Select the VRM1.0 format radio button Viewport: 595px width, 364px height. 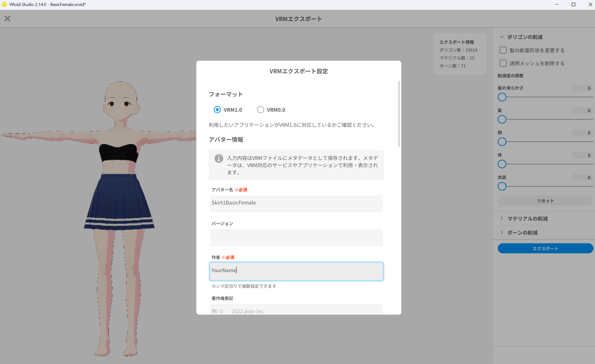coord(217,110)
